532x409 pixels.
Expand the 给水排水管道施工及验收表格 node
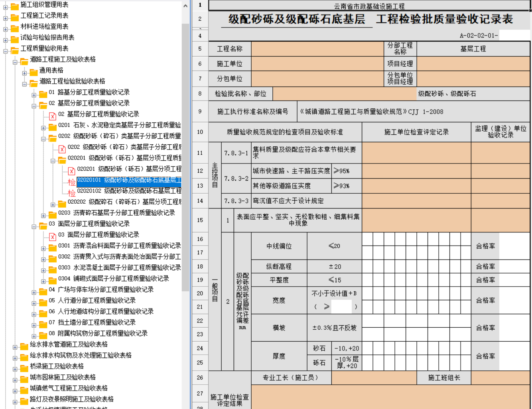15,347
